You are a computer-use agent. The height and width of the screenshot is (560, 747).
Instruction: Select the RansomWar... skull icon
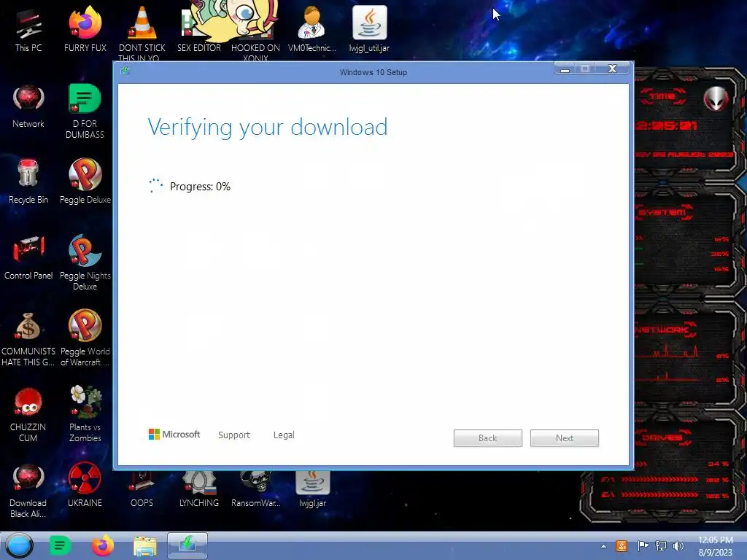tap(255, 489)
